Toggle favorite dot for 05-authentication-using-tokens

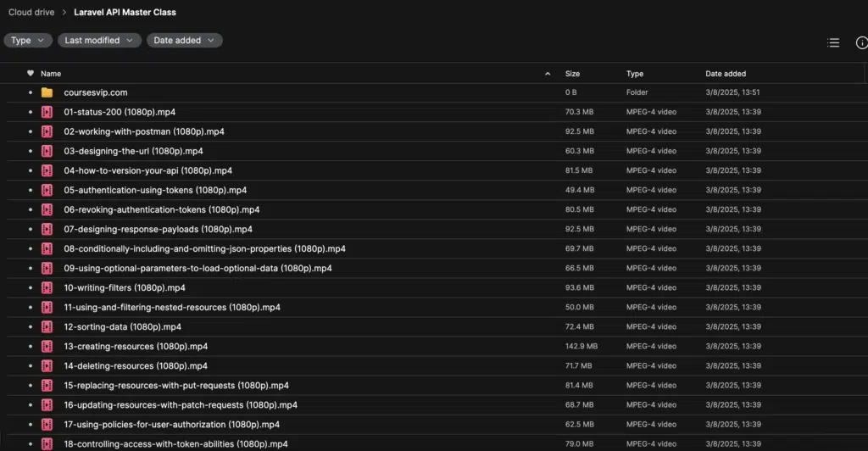click(31, 191)
